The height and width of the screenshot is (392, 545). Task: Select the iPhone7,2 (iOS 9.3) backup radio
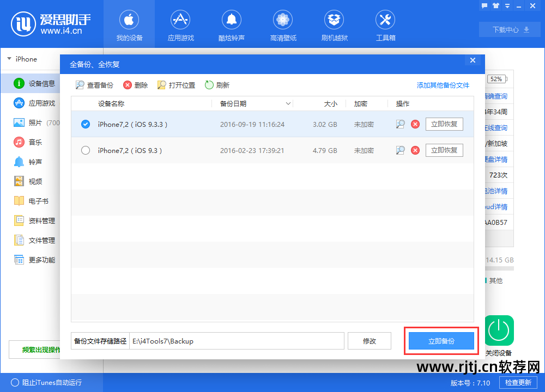pos(86,150)
